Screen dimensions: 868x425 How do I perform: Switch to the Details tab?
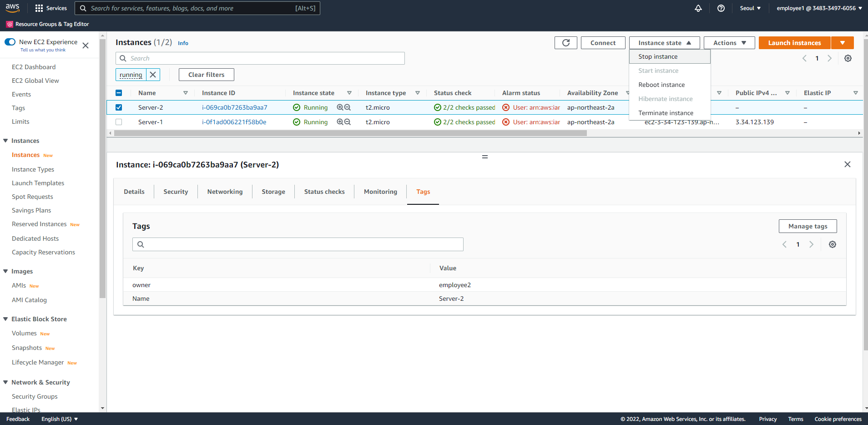coord(134,192)
